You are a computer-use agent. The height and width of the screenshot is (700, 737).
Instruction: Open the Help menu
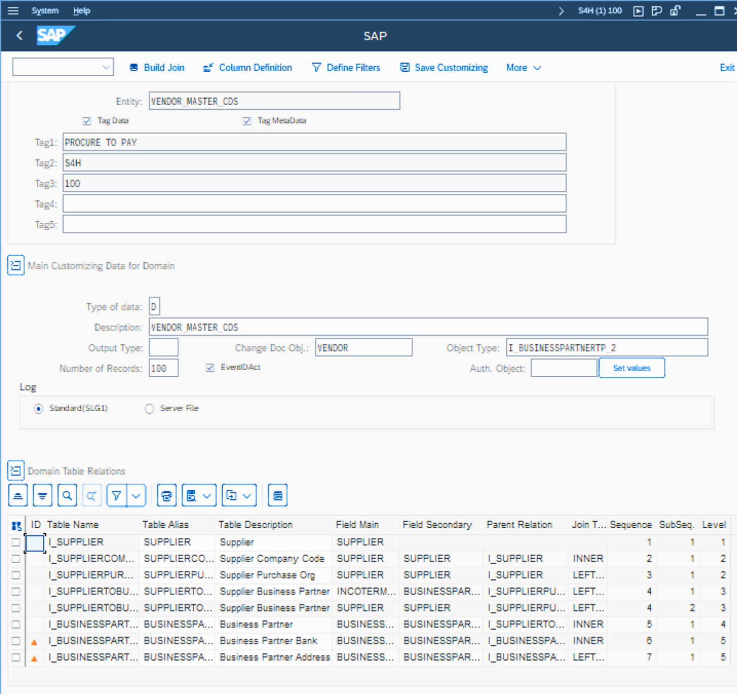click(81, 11)
